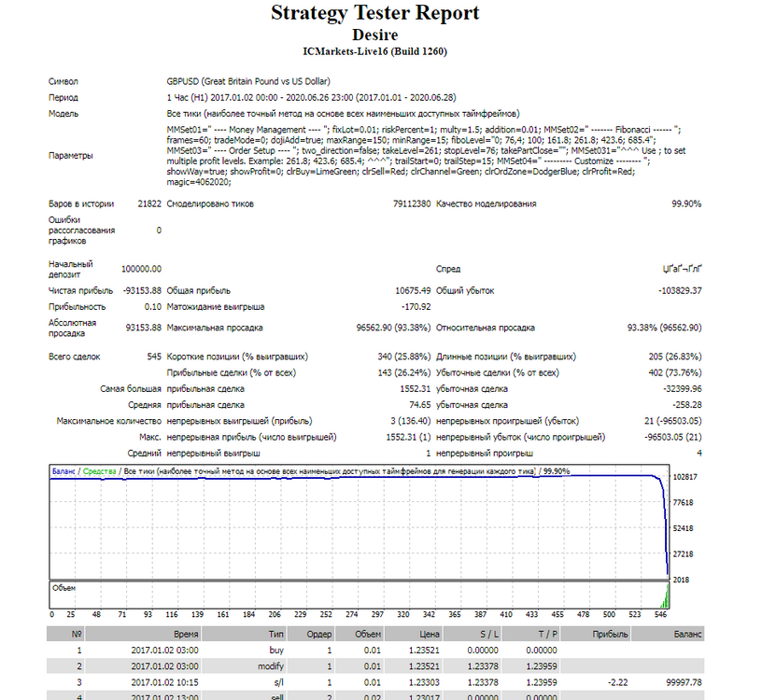Click balance cell 99997.78
776x700 pixels.
[684, 682]
